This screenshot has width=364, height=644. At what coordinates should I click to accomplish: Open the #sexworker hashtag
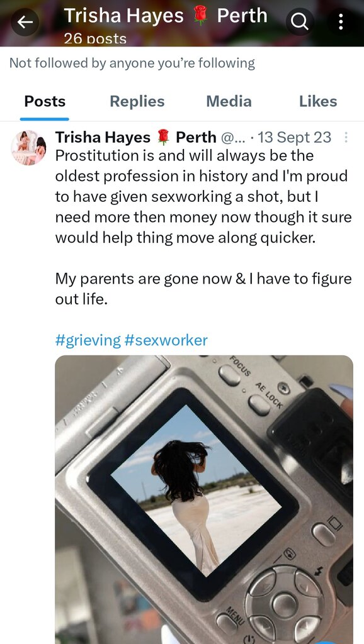[x=166, y=340]
